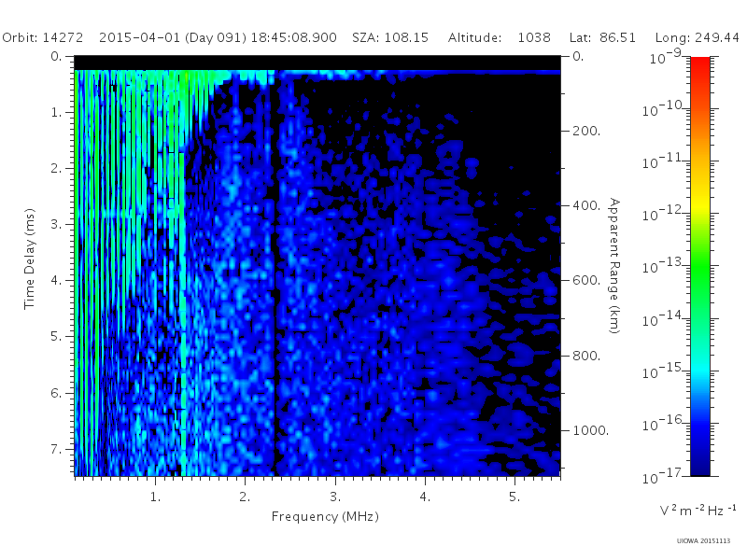
Task: Click the Apparent Range (km) axis title
Action: 614,266
